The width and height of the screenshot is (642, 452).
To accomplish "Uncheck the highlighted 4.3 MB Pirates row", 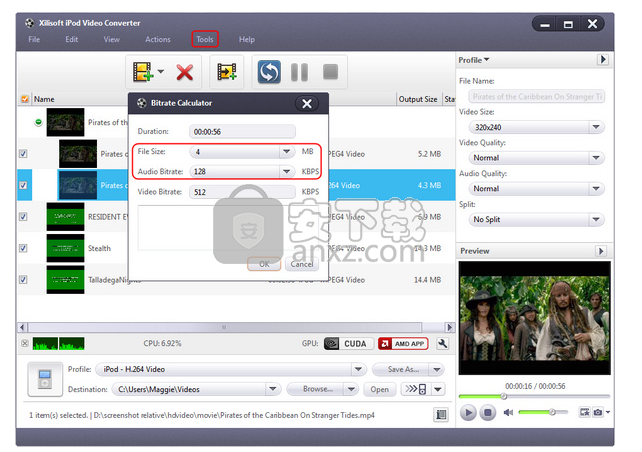I will pos(23,185).
